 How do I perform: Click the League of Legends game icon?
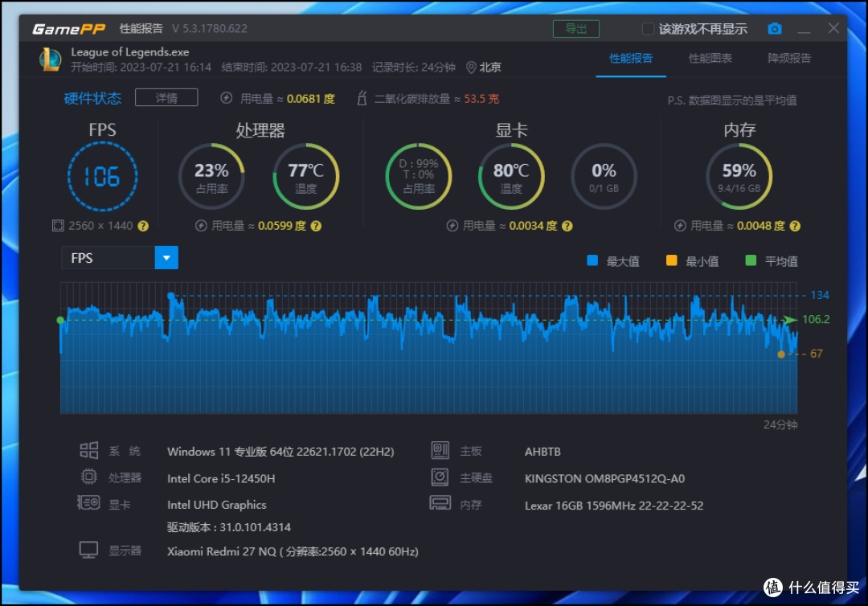click(x=51, y=59)
